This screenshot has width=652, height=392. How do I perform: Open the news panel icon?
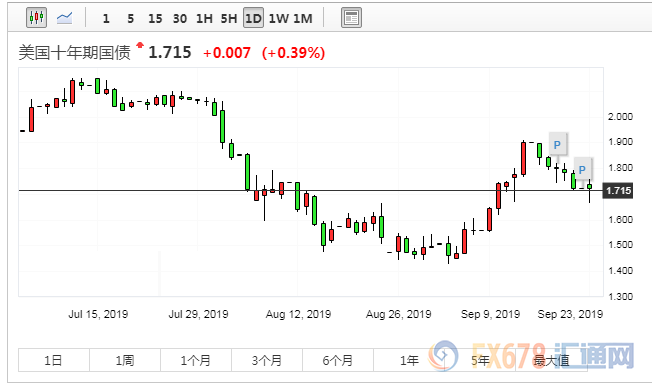tap(351, 18)
